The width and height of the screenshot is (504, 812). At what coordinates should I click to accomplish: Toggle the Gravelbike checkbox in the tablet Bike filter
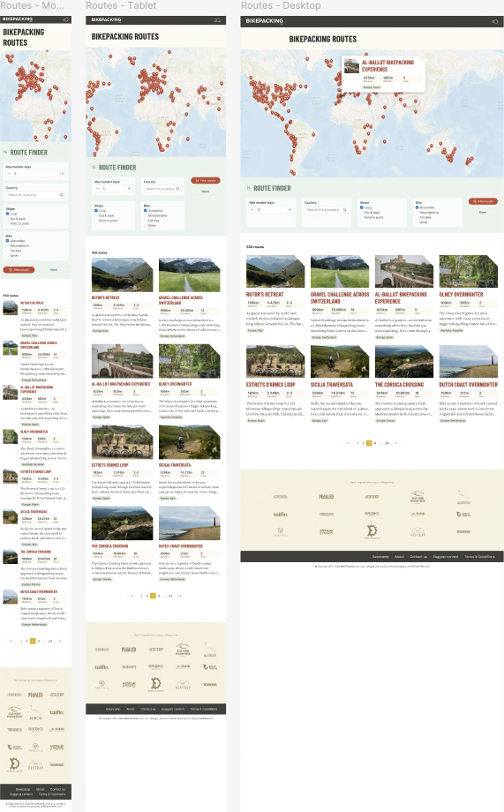(x=146, y=211)
